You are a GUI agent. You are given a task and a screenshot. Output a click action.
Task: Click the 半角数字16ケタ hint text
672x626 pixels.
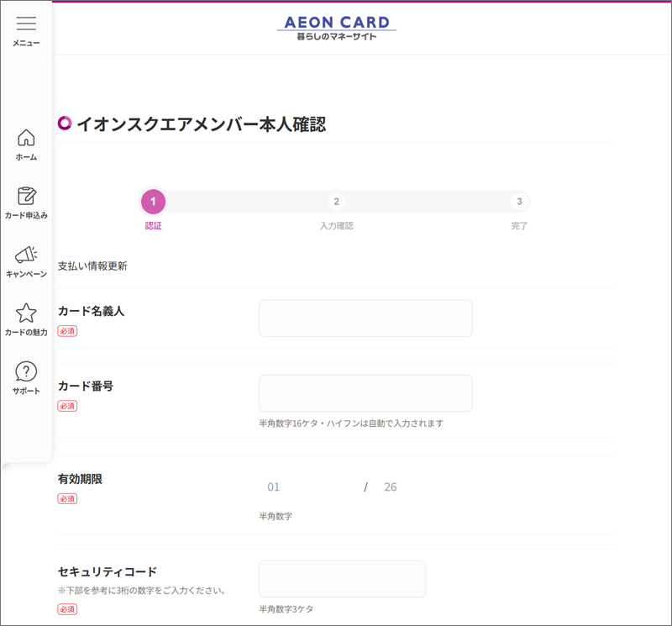351,423
